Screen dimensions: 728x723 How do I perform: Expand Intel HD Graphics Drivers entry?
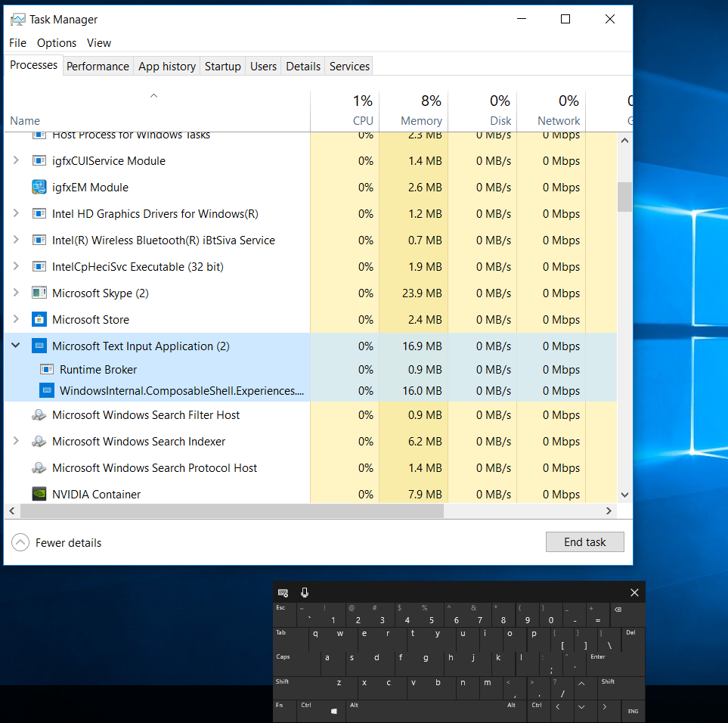tap(16, 213)
